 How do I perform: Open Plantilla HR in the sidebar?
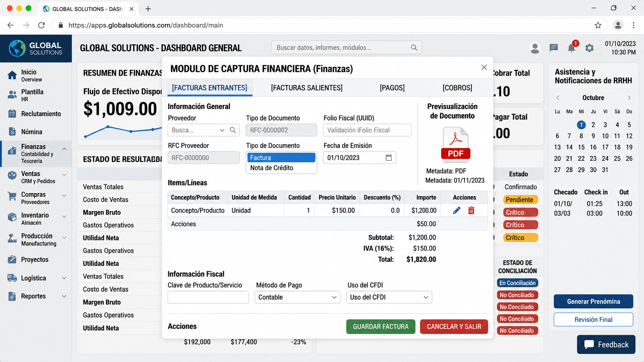pos(36,95)
